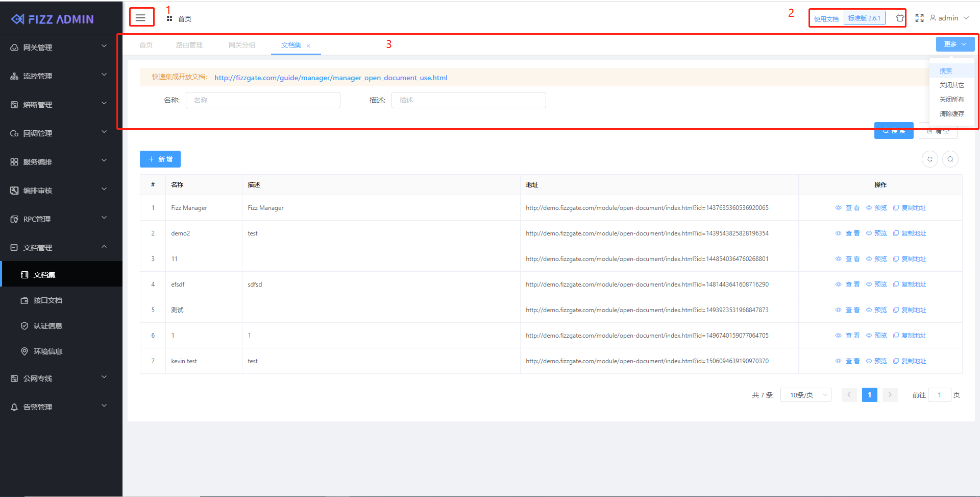Switch to the 路由管理 tab
980x497 pixels.
coord(189,45)
